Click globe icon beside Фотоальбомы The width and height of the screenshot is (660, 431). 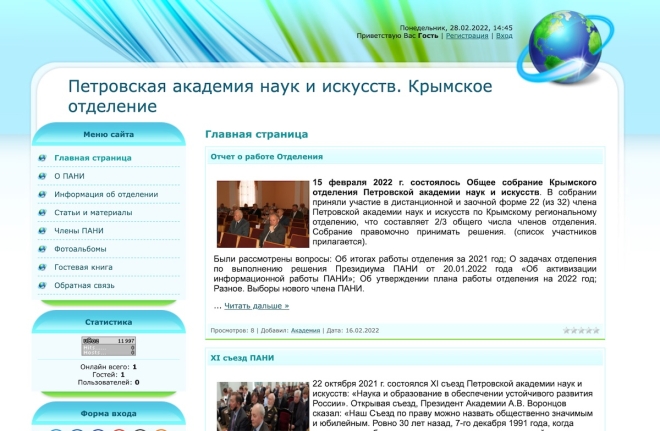[42, 249]
